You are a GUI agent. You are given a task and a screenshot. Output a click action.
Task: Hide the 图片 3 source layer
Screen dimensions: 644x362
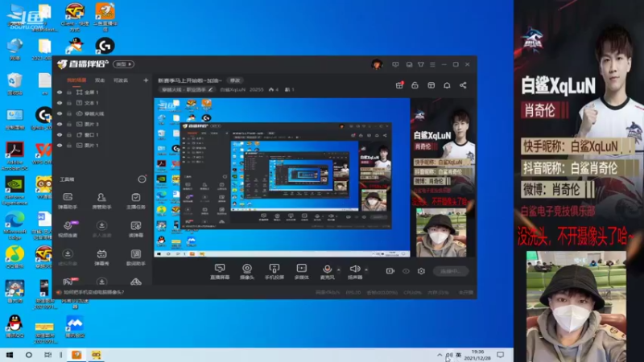tap(60, 124)
